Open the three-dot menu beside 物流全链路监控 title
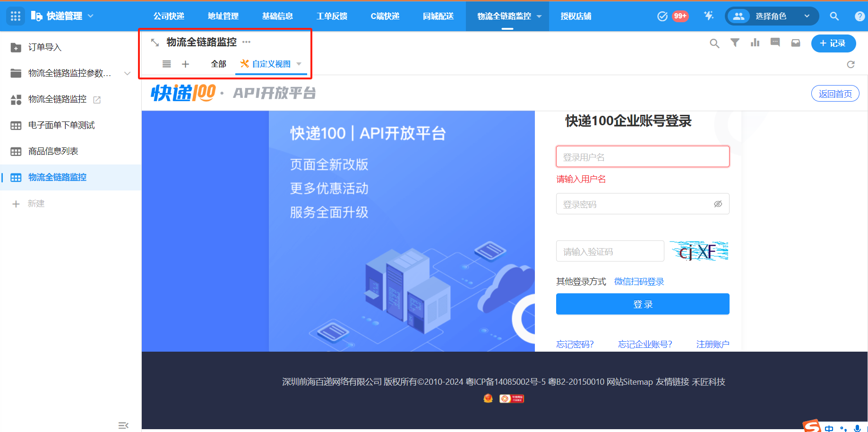This screenshot has height=432, width=868. coord(246,42)
